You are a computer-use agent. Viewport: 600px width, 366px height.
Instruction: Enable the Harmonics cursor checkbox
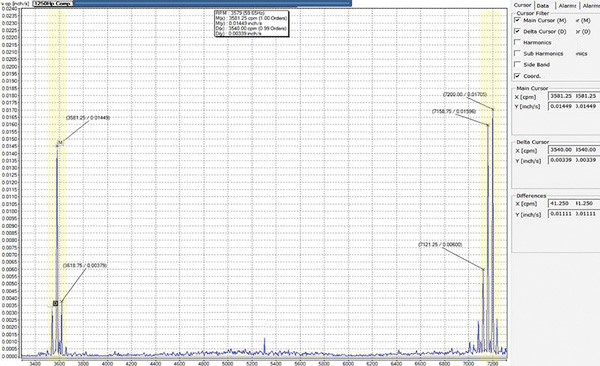point(517,42)
